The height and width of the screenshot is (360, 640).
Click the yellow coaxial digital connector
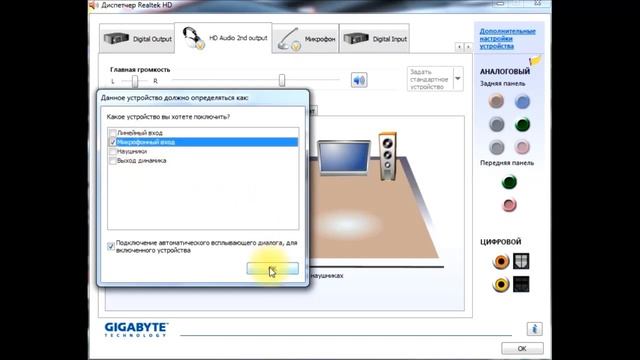tap(501, 284)
